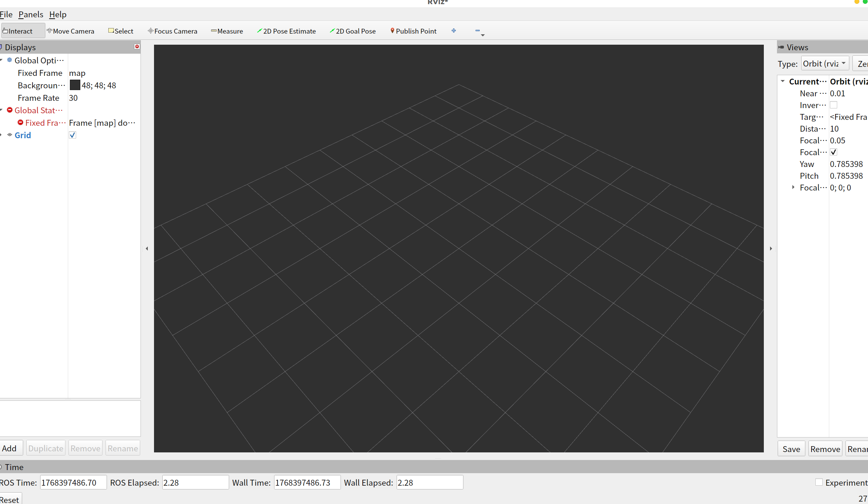Open the Panels menu
This screenshot has height=504, width=868.
tap(31, 15)
